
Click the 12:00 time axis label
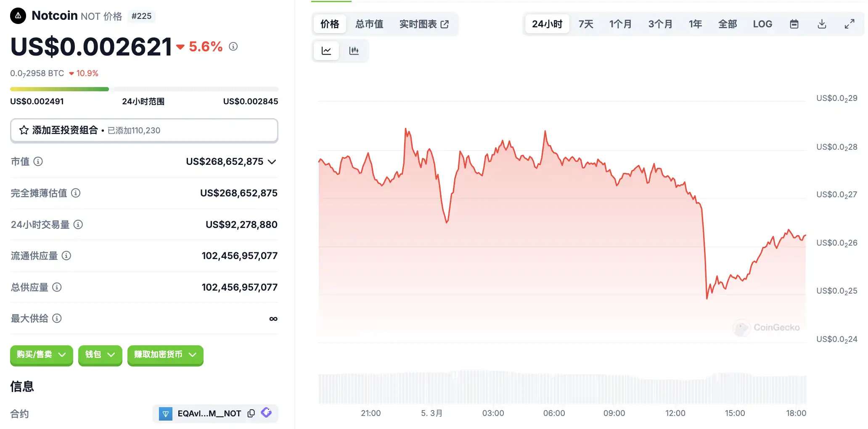point(675,413)
